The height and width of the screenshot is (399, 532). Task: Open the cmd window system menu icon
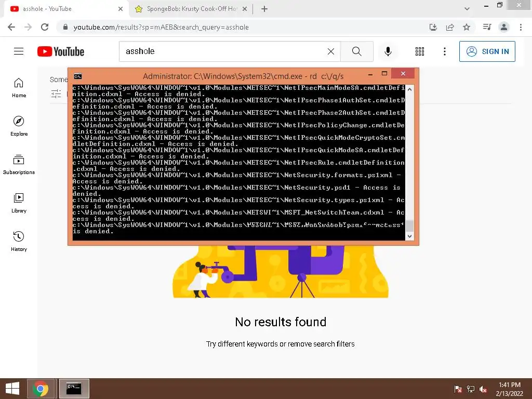tap(78, 76)
